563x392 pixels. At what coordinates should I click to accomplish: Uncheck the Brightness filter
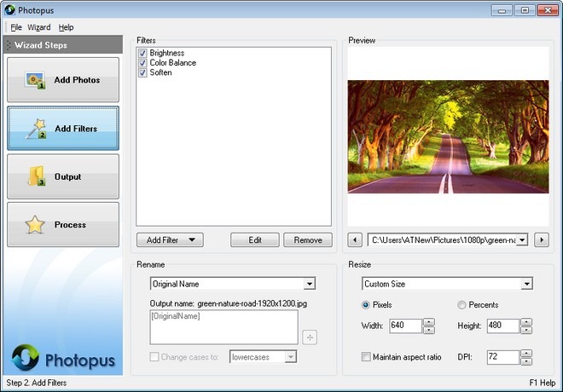(x=142, y=53)
